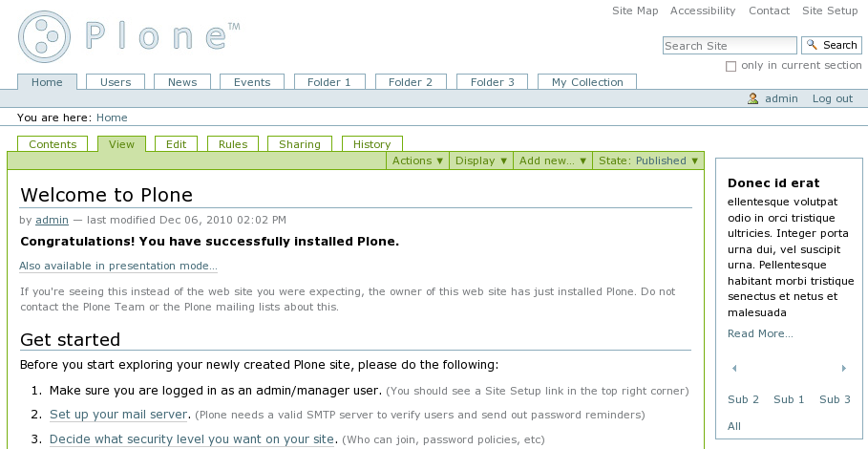Open the State: Published dropdown
This screenshot has width=868, height=449.
point(647,160)
